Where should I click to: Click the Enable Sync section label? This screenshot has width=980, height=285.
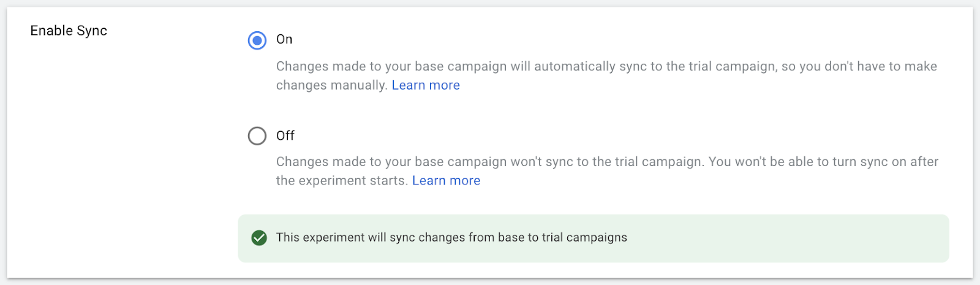pyautogui.click(x=69, y=31)
